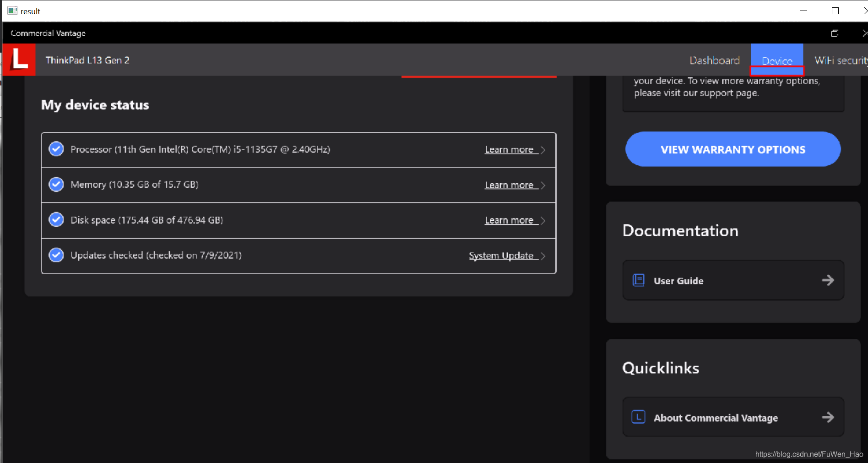Expand the Memory row chevron

click(x=543, y=185)
